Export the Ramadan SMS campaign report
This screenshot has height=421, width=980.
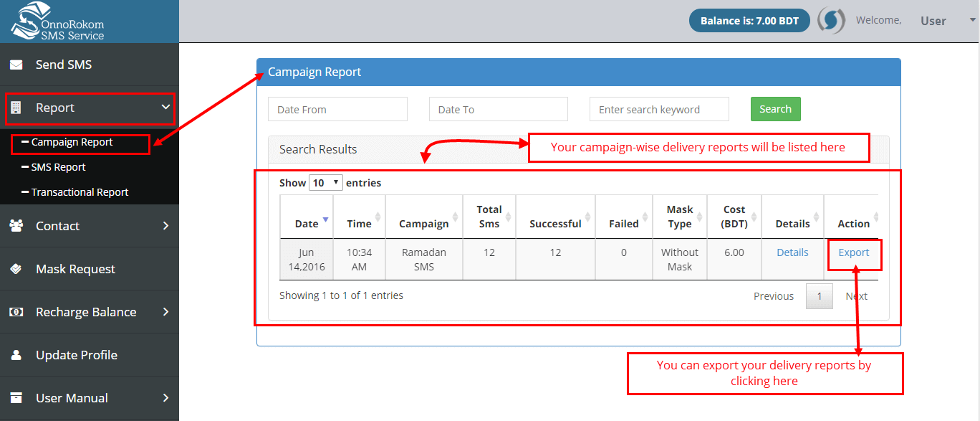pyautogui.click(x=854, y=252)
